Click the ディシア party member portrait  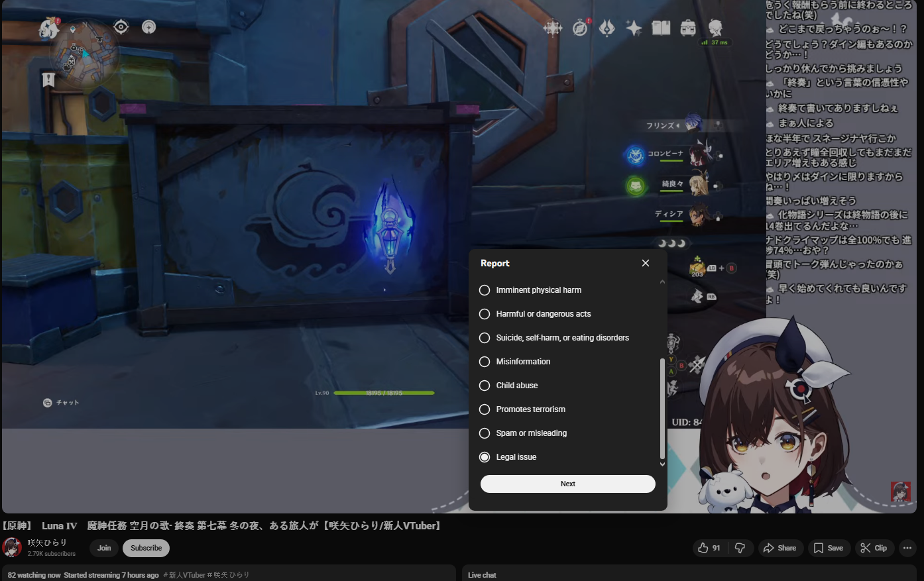pos(700,214)
